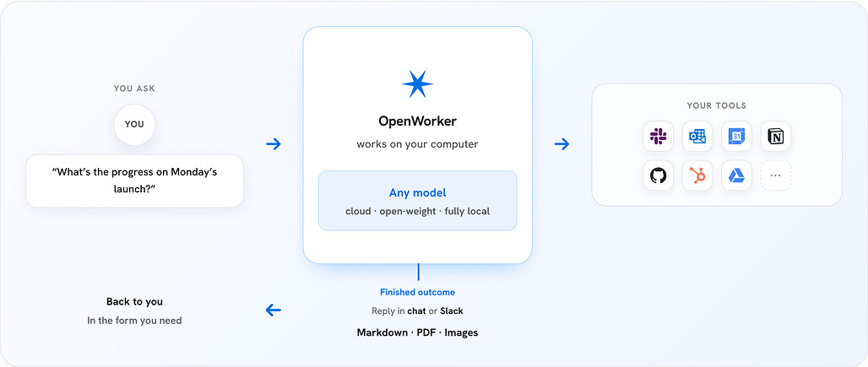868x367 pixels.
Task: Click "Markdown · PDF · Images" text
Action: [417, 332]
